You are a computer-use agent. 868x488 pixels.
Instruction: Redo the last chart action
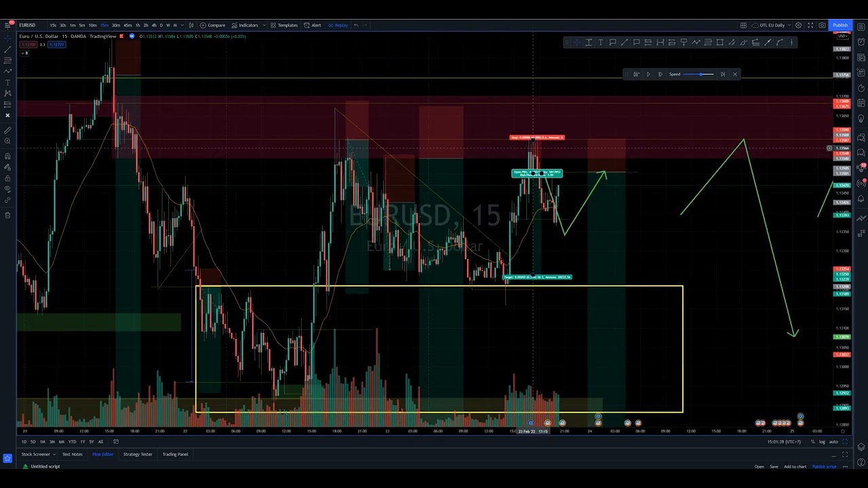click(365, 25)
